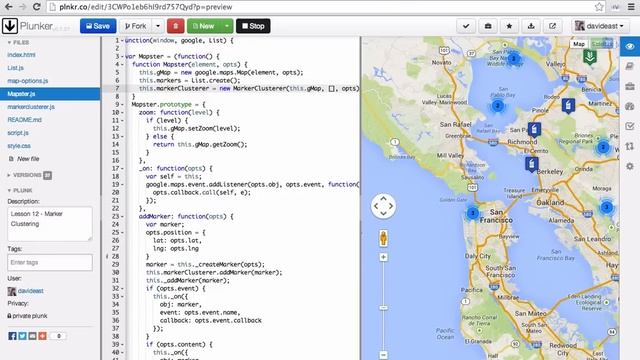Save the plunk with the Save button
Viewport: 640px width, 360px height.
(x=98, y=26)
